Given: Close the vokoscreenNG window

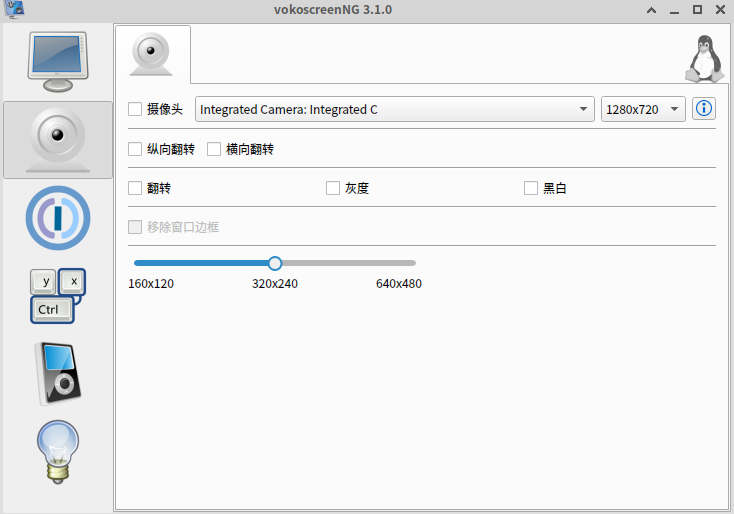Looking at the screenshot, I should pos(720,10).
